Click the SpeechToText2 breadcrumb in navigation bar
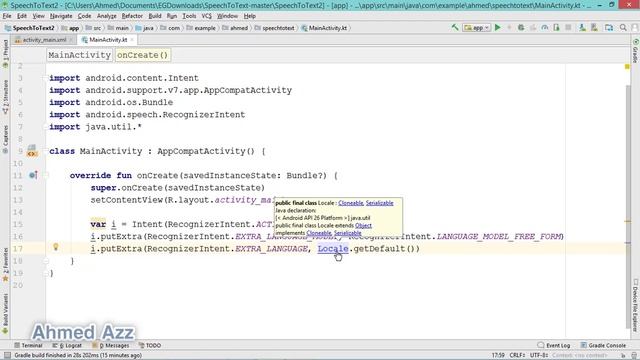This screenshot has width=640, height=360. (29, 28)
